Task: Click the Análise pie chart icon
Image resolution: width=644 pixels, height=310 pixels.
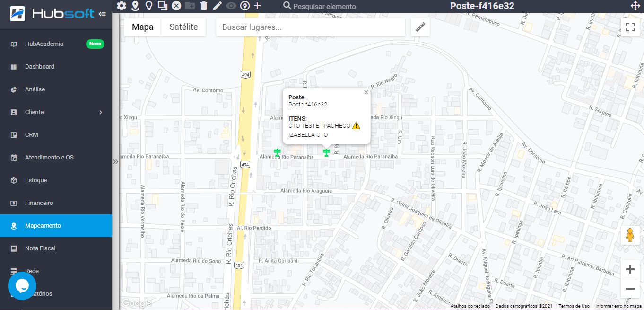Action: [14, 89]
